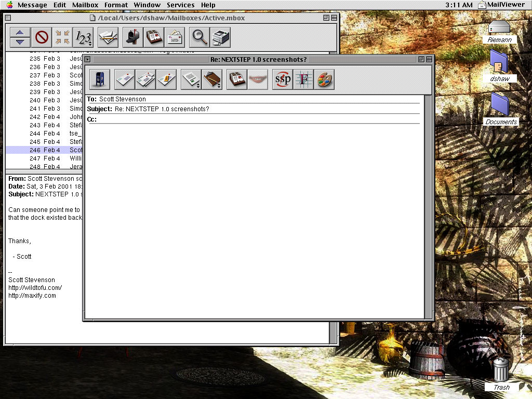Check spelling with the ssp icon
532x399 pixels.
coord(283,79)
